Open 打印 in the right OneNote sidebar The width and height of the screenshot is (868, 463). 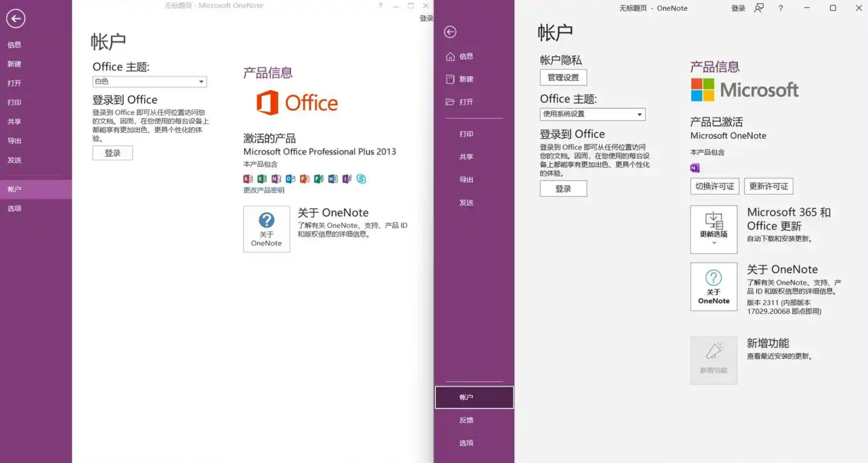click(474, 134)
